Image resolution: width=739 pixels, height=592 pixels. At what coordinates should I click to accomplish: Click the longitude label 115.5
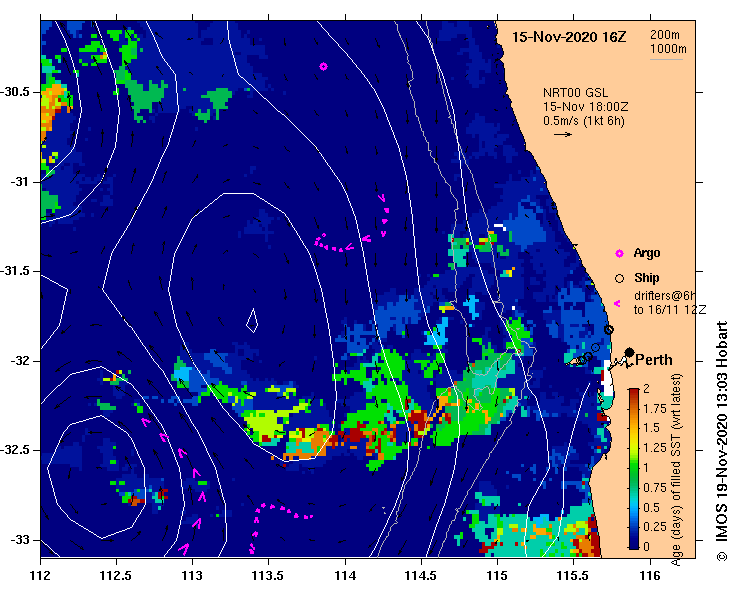574,576
